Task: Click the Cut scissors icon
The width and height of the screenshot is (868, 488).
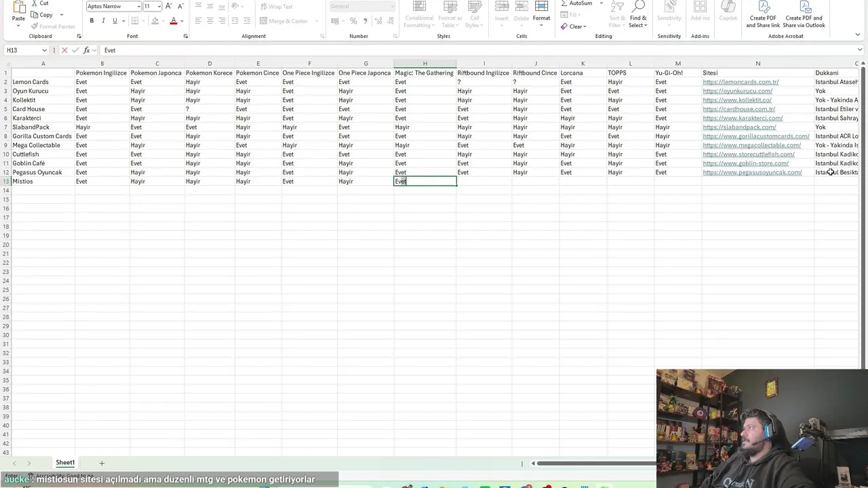Action: click(x=34, y=3)
